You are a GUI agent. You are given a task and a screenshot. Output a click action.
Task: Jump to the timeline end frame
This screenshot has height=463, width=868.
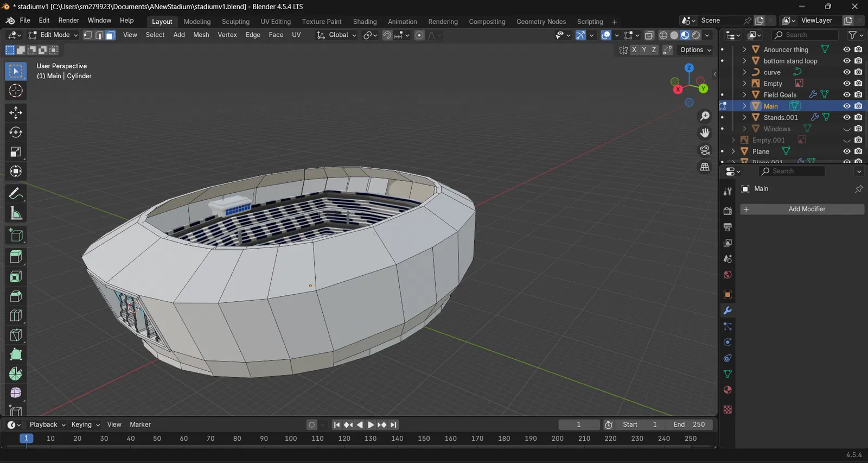(394, 425)
